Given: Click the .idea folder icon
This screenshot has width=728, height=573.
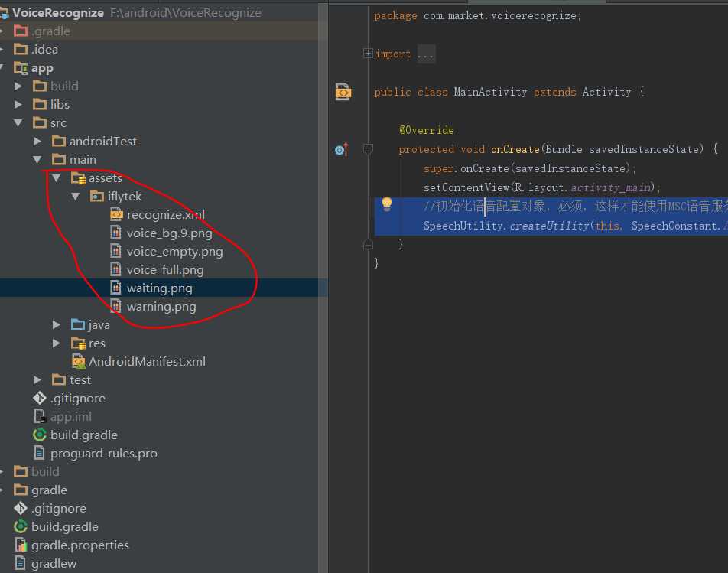Looking at the screenshot, I should [21, 49].
